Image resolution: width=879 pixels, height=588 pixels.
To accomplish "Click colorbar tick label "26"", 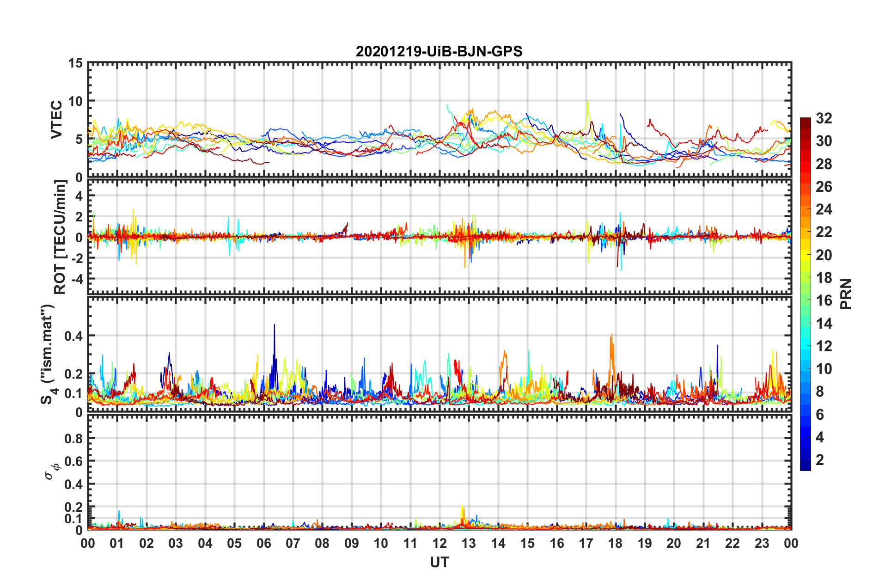I will 824,187.
